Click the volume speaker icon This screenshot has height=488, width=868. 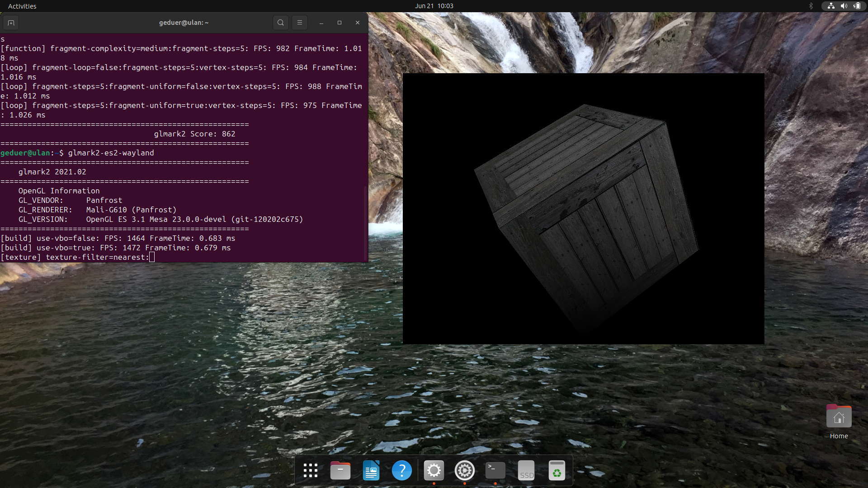[844, 6]
